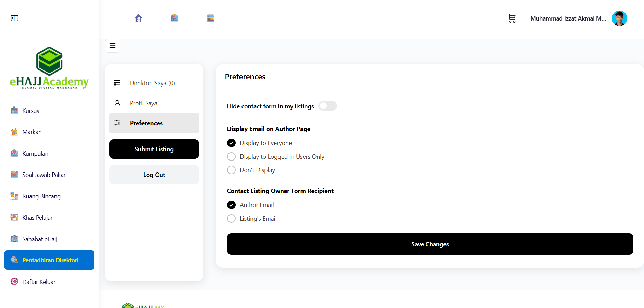This screenshot has height=308, width=644.
Task: Click the Daftar Keluar logout icon
Action: tap(14, 281)
